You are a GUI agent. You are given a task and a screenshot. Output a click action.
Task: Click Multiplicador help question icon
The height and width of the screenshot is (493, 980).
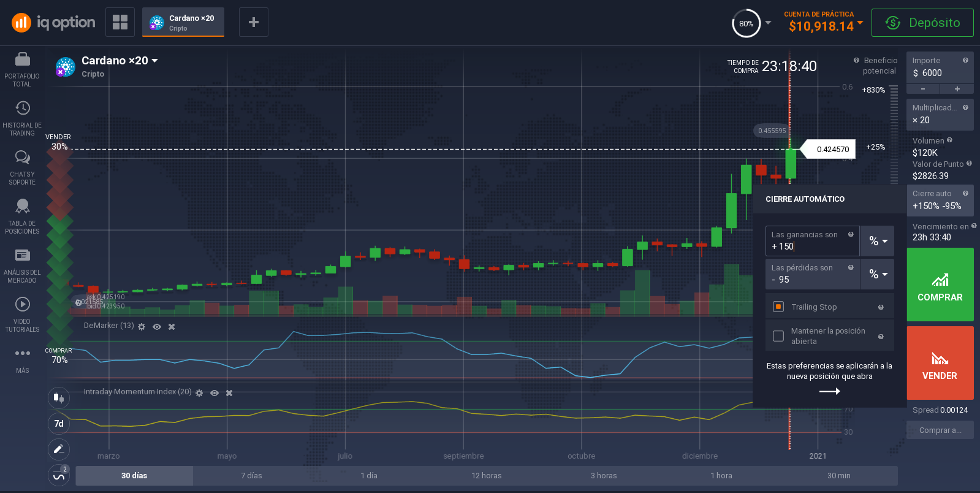coord(965,107)
